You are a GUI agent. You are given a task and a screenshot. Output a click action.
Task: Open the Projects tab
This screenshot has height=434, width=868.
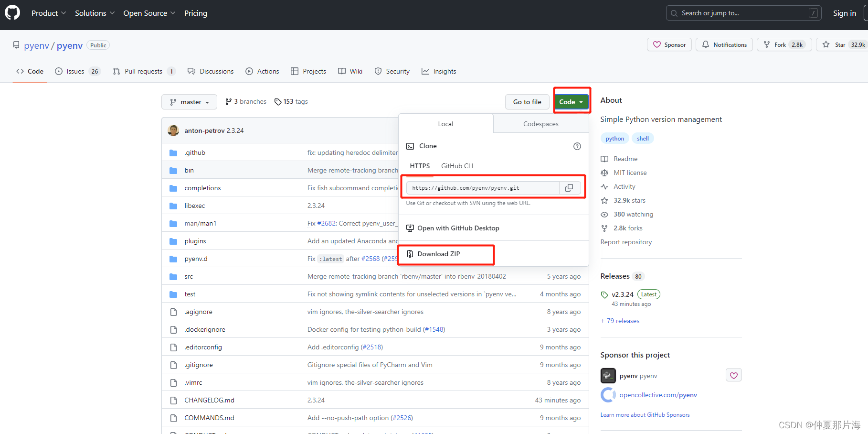[308, 71]
